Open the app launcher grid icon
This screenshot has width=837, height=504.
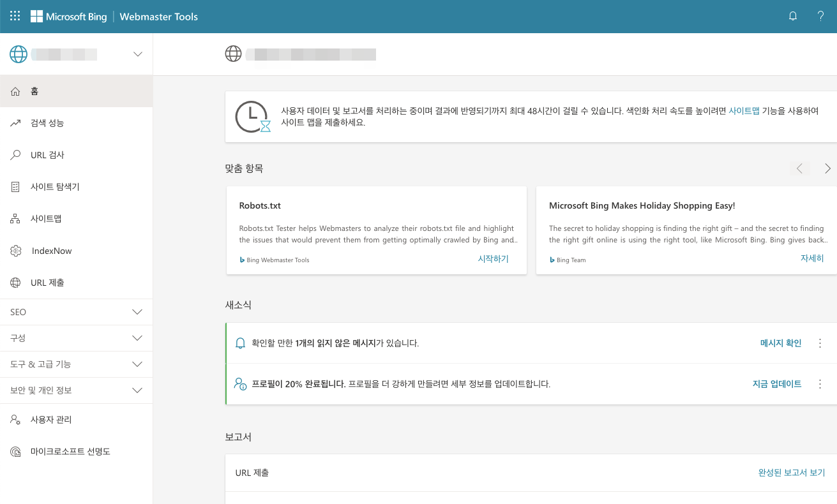point(14,16)
